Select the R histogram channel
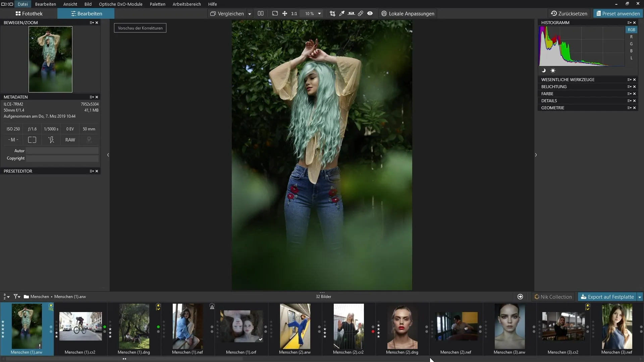This screenshot has height=362, width=644. (x=631, y=37)
